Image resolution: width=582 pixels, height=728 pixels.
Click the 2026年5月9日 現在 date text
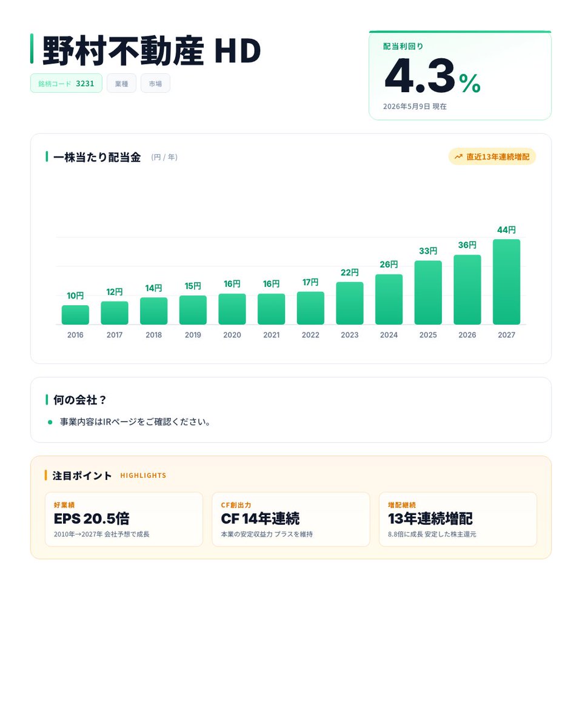coord(415,106)
